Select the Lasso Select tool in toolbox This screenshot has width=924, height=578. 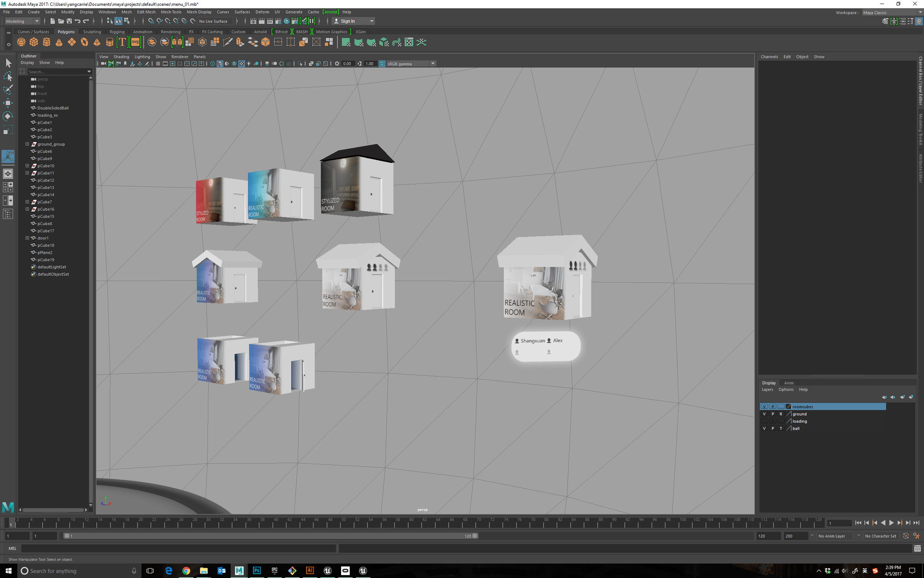[x=8, y=76]
